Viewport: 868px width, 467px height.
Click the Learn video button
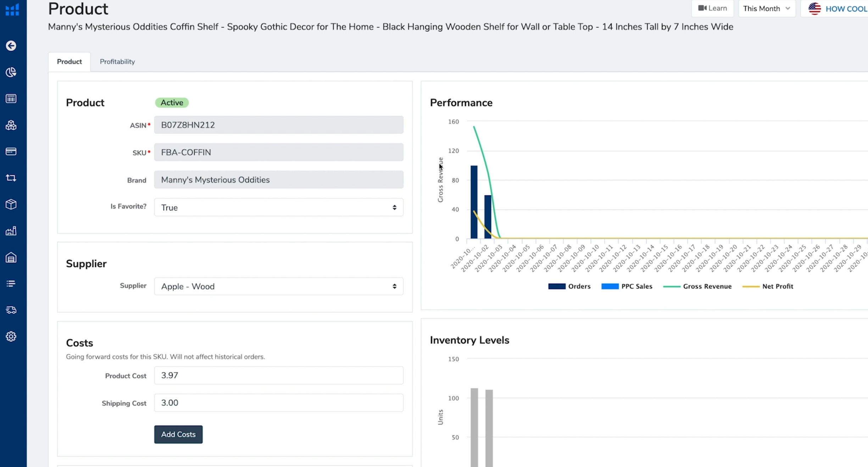(x=712, y=9)
